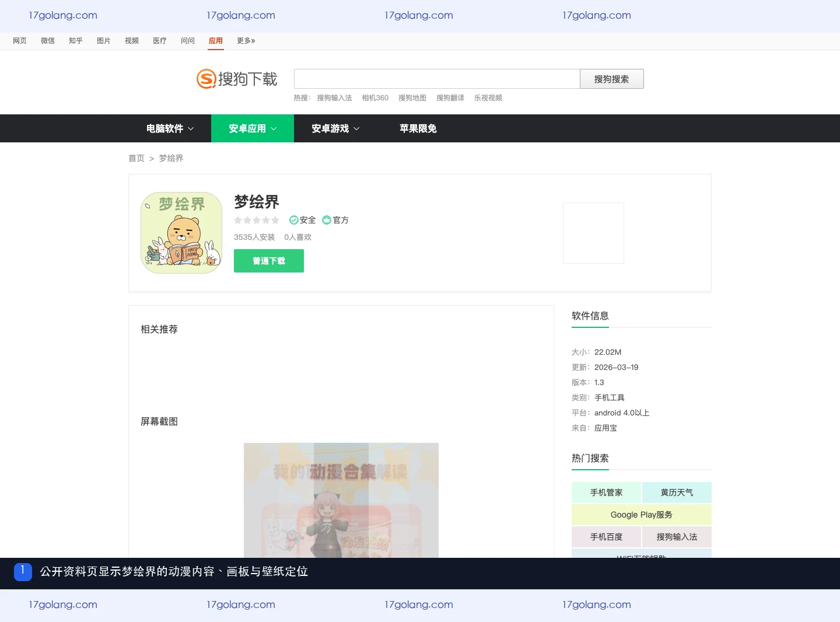Click the app star rating row
The height and width of the screenshot is (622, 840).
pyautogui.click(x=257, y=220)
